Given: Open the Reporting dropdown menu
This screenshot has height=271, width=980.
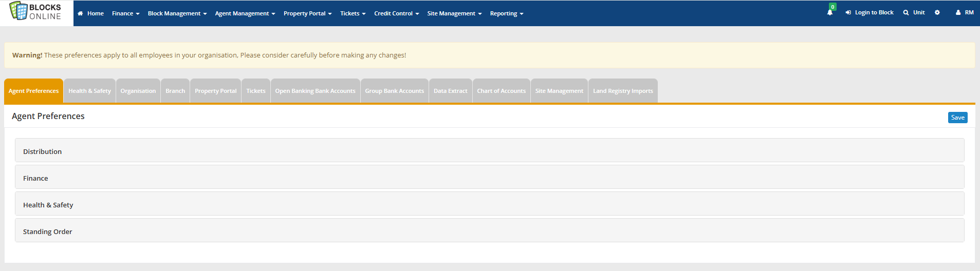Looking at the screenshot, I should pos(506,13).
